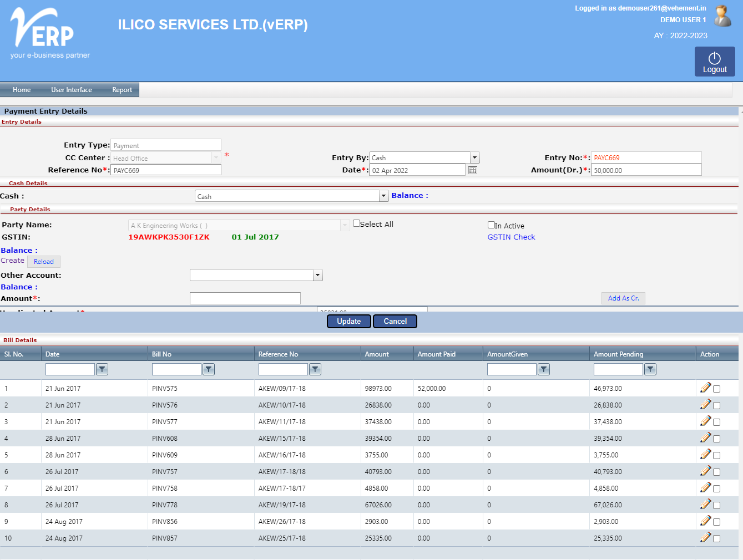Screen dimensions: 743x560
Task: Edit bill PINV857 with pencil icon
Action: pos(705,537)
